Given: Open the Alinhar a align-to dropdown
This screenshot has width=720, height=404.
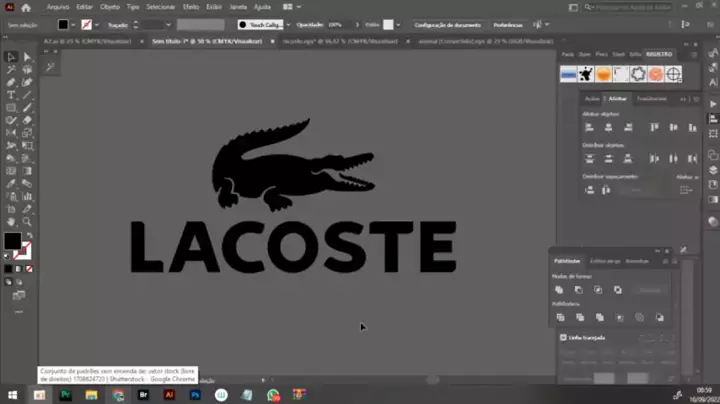Looking at the screenshot, I should [686, 190].
